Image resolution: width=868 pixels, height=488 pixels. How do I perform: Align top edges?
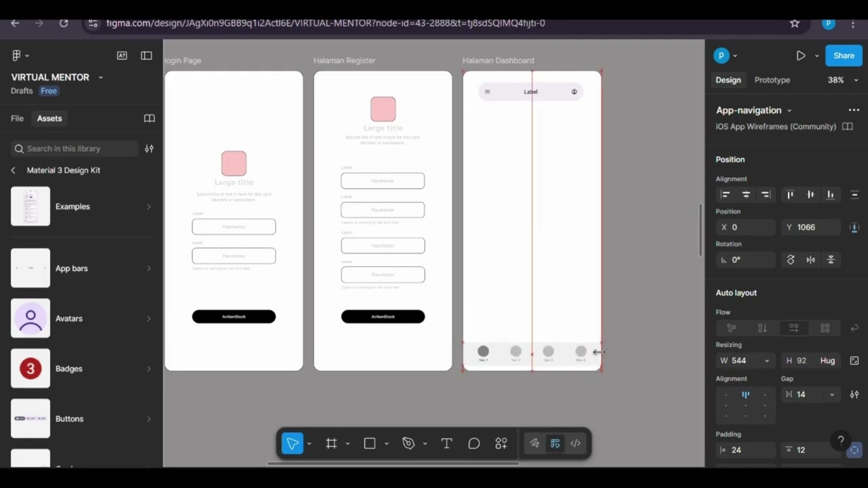click(790, 195)
